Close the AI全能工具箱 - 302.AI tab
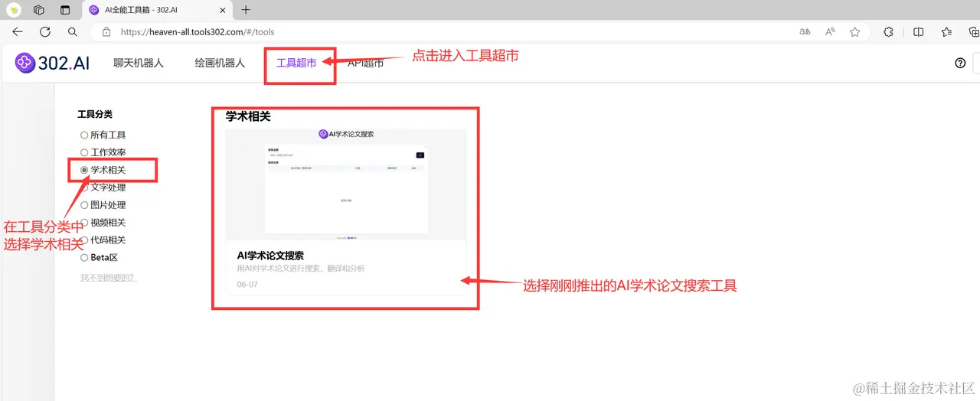The height and width of the screenshot is (401, 980). pos(222,10)
